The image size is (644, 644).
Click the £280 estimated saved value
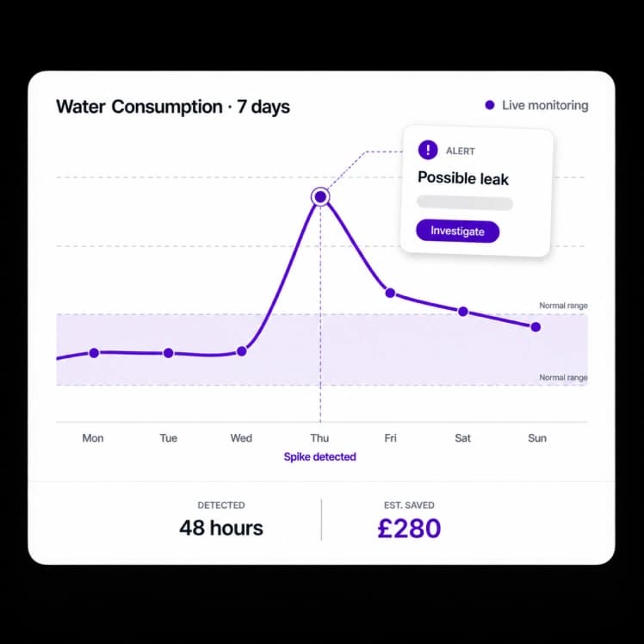[409, 528]
